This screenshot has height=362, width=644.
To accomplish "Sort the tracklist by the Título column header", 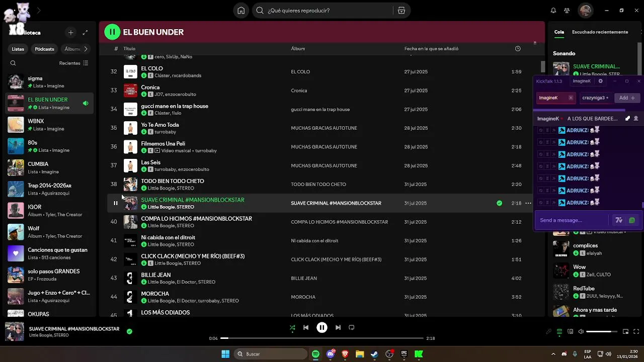I will coord(129,49).
